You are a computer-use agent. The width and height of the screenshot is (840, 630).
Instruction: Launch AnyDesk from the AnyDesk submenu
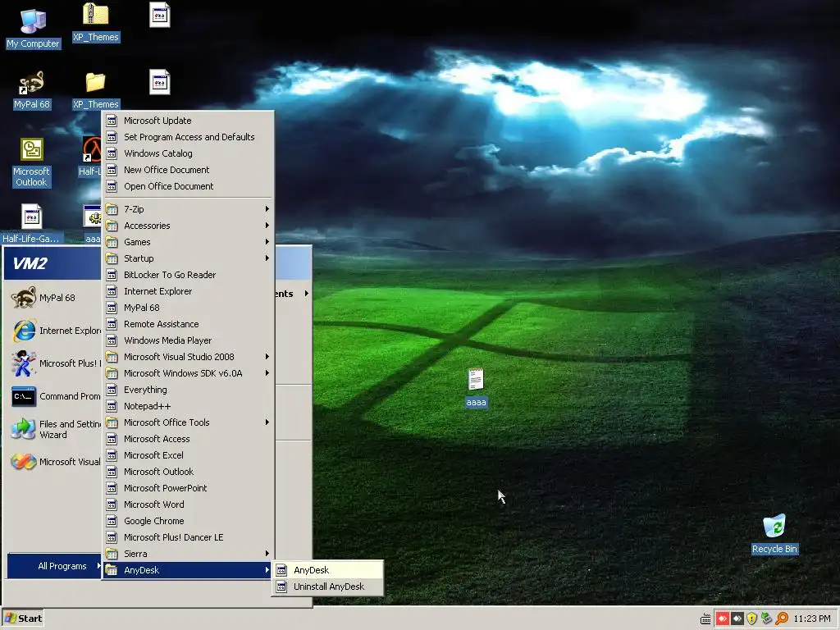pyautogui.click(x=328, y=571)
